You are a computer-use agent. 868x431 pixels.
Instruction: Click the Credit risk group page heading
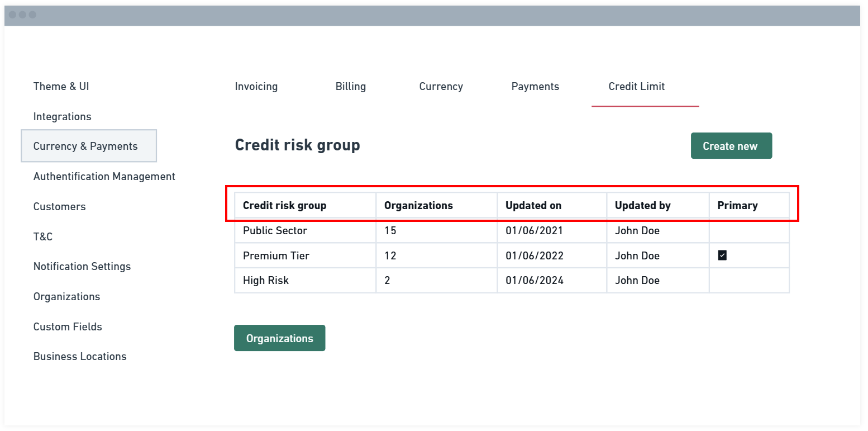click(x=297, y=145)
